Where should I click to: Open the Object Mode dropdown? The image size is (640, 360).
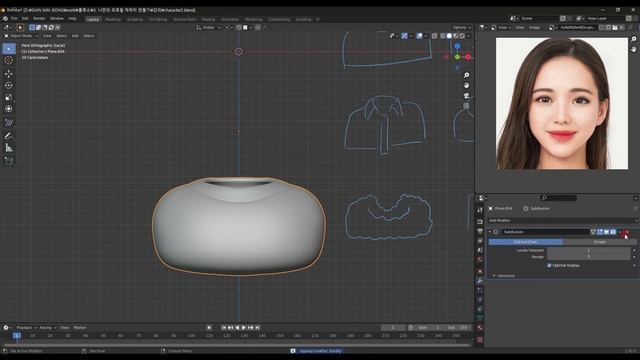click(x=20, y=36)
